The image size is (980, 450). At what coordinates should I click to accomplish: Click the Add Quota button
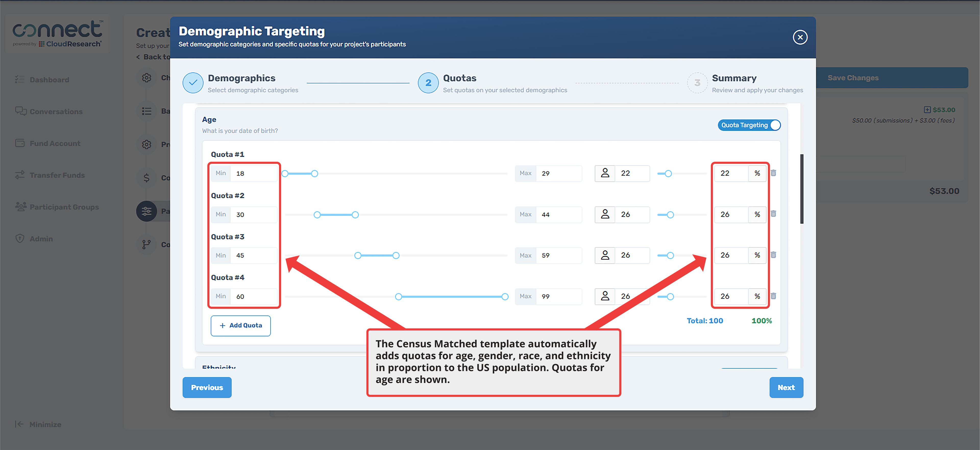click(240, 326)
